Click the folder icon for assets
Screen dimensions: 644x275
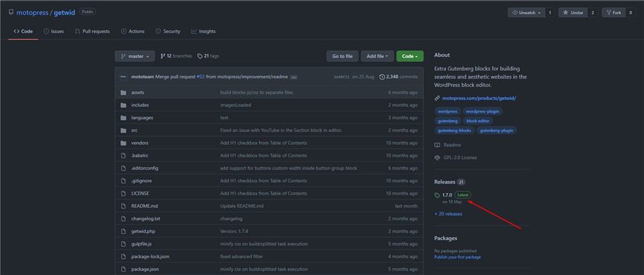point(123,92)
